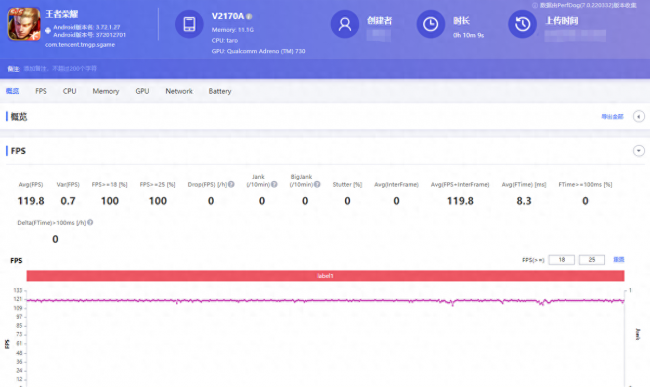Screen dimensions: 650x387
Task: Click the CPU: taro text
Action: (225, 41)
